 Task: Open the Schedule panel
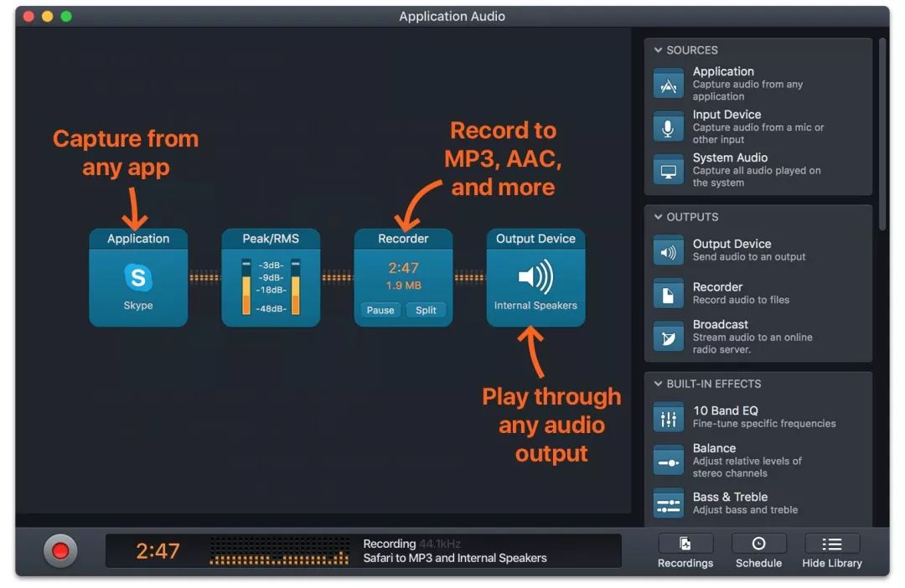(x=758, y=551)
